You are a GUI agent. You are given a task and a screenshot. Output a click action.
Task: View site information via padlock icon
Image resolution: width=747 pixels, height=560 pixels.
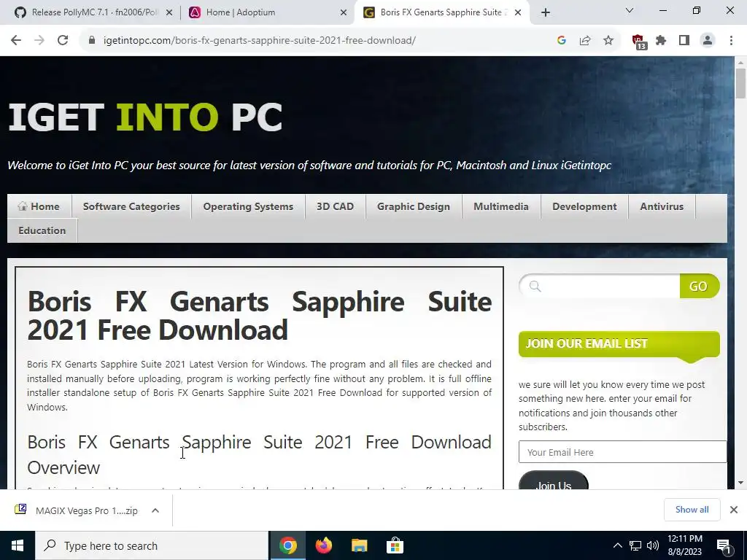[x=92, y=41]
